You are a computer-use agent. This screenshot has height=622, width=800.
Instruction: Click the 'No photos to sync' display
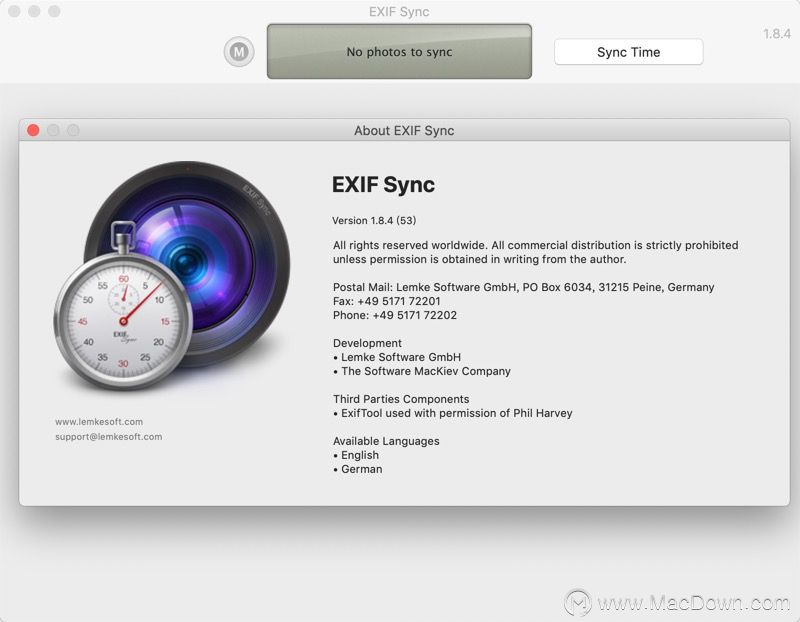399,52
